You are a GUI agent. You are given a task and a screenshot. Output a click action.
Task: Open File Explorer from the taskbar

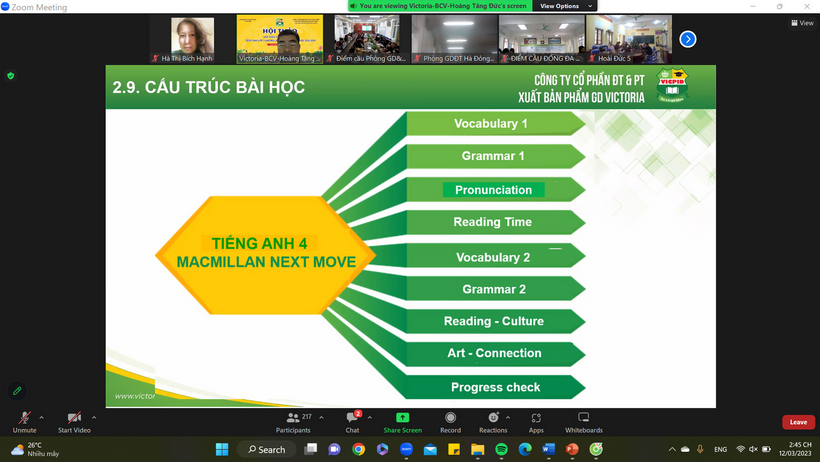pyautogui.click(x=477, y=449)
